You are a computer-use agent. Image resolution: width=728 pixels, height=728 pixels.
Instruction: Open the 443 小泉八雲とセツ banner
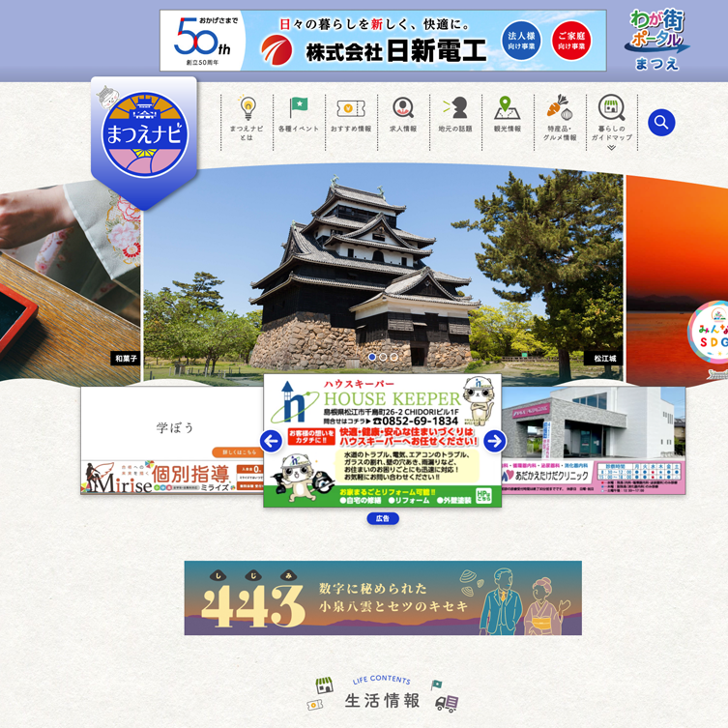click(x=383, y=597)
